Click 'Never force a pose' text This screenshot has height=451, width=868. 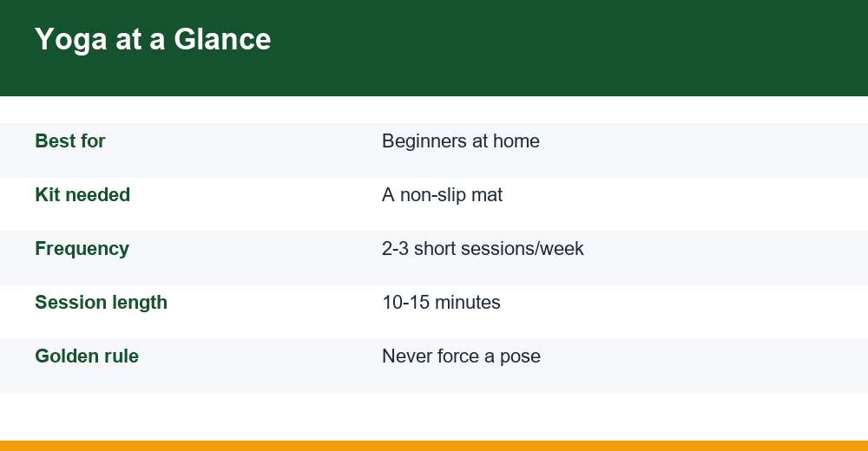[x=461, y=356]
